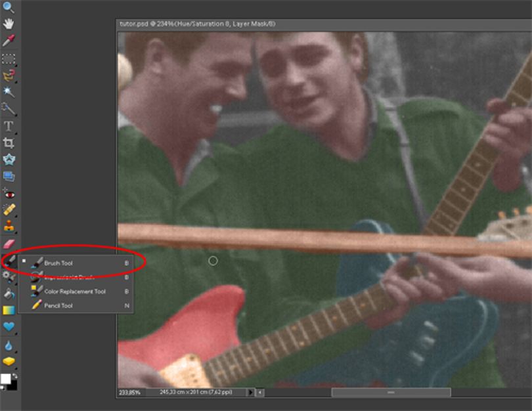Click the horizontal scrollbar thumb
The width and height of the screenshot is (532, 411).
pyautogui.click(x=391, y=393)
